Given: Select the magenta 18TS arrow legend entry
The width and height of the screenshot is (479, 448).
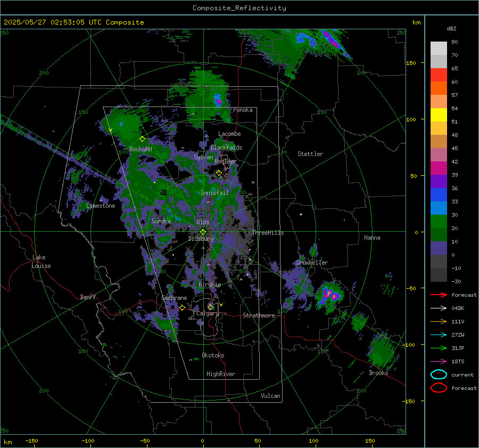Looking at the screenshot, I should (439, 362).
